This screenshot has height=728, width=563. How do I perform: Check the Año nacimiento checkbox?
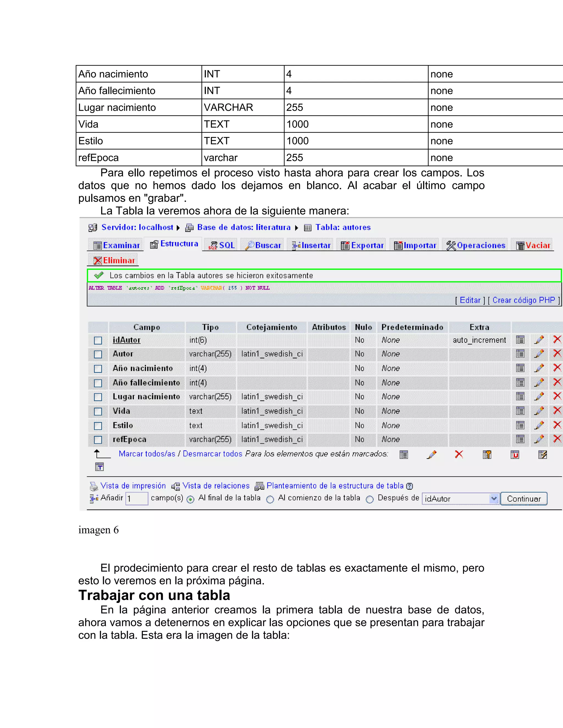tap(98, 369)
